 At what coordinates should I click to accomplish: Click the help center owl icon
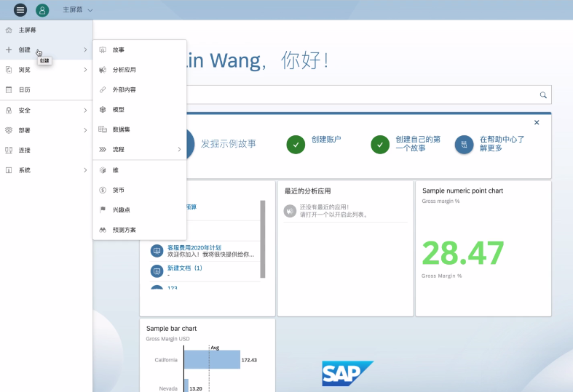click(464, 145)
